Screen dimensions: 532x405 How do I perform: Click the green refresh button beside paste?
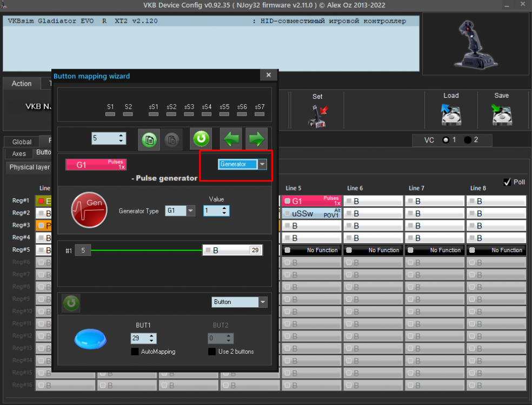pyautogui.click(x=201, y=139)
